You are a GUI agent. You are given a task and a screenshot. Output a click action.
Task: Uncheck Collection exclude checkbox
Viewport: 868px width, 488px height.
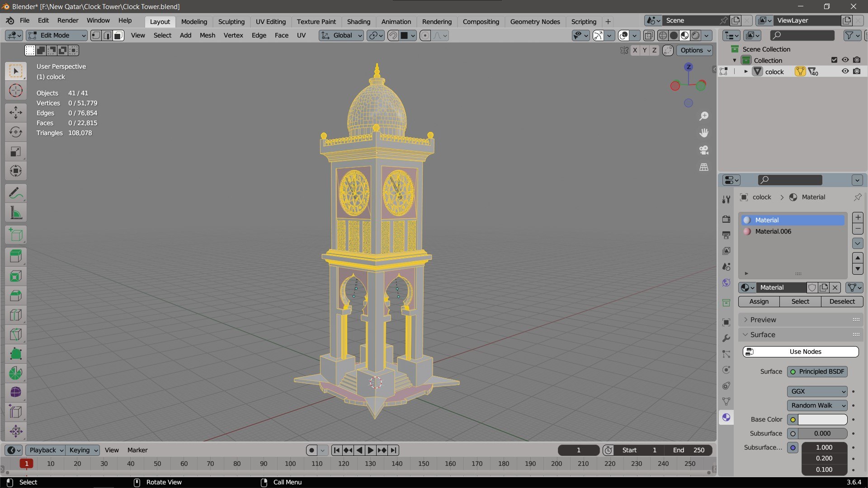click(834, 60)
